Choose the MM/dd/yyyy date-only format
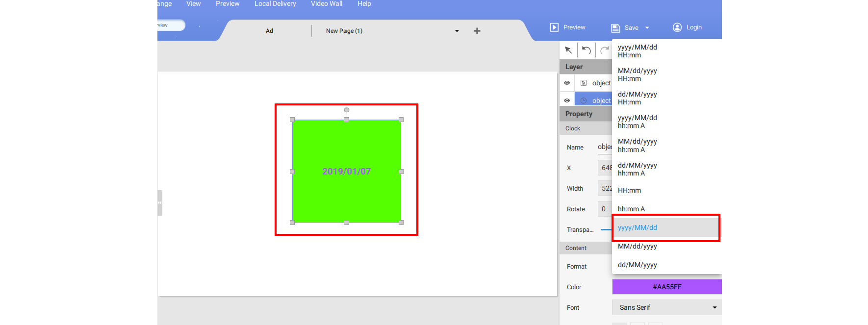This screenshot has height=325, width=868. click(638, 246)
